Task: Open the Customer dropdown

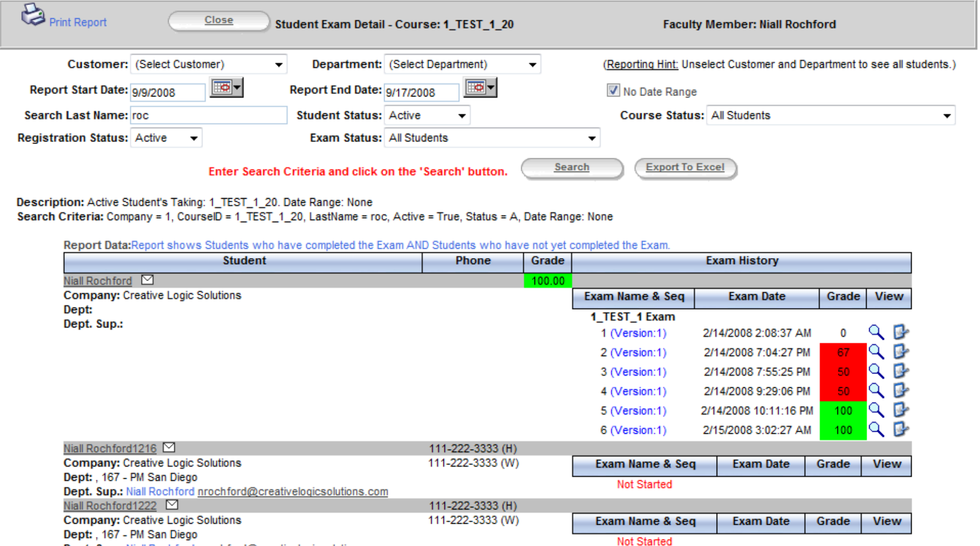Action: [208, 64]
